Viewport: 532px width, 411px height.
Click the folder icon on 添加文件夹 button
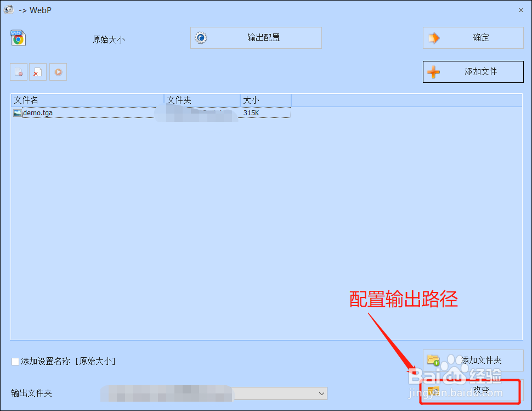[433, 361]
